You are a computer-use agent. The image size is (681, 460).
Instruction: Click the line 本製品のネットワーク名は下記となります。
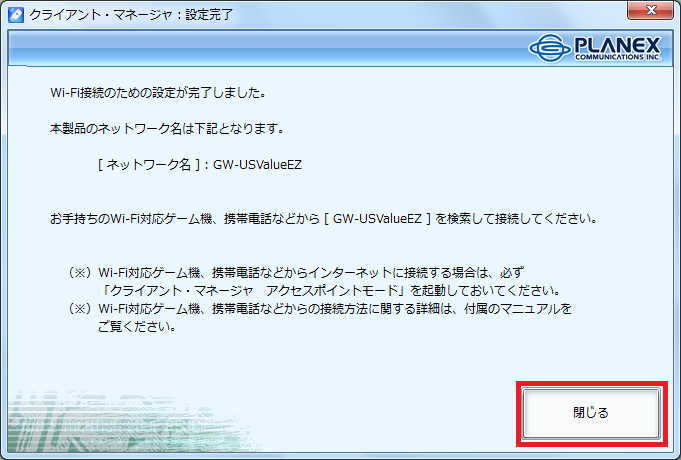167,129
